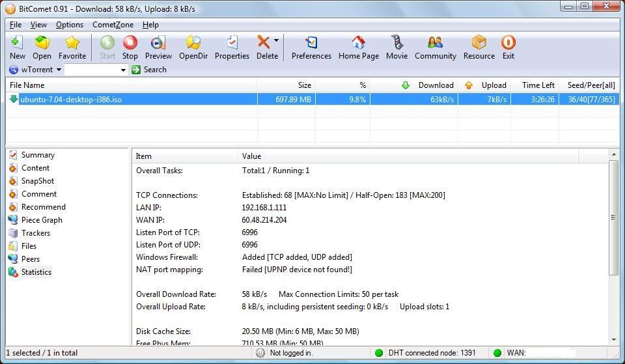The width and height of the screenshot is (625, 364).
Task: Click the New torrent toolbar icon
Action: click(17, 43)
